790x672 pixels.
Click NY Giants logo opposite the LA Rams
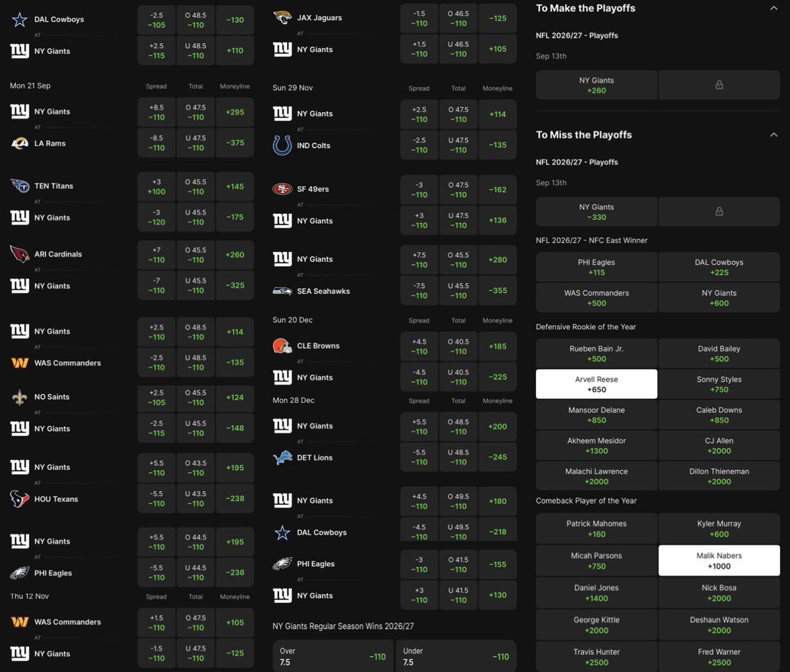click(20, 112)
